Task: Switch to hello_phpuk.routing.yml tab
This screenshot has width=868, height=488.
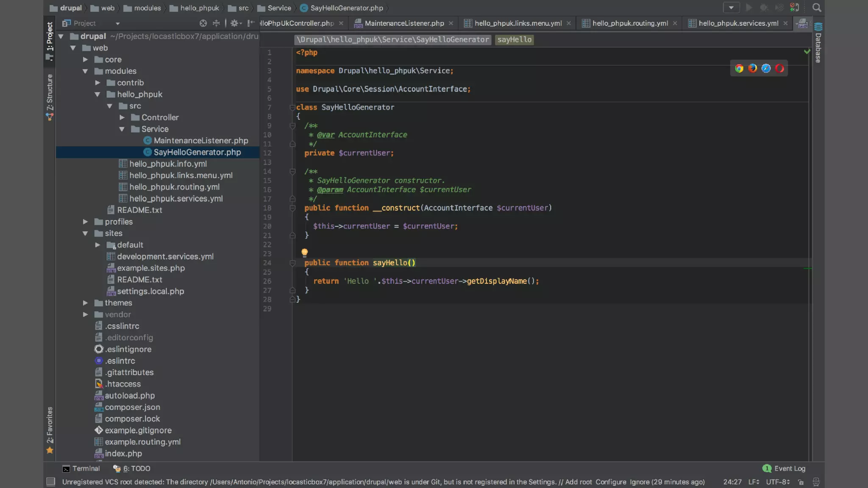Action: (630, 23)
